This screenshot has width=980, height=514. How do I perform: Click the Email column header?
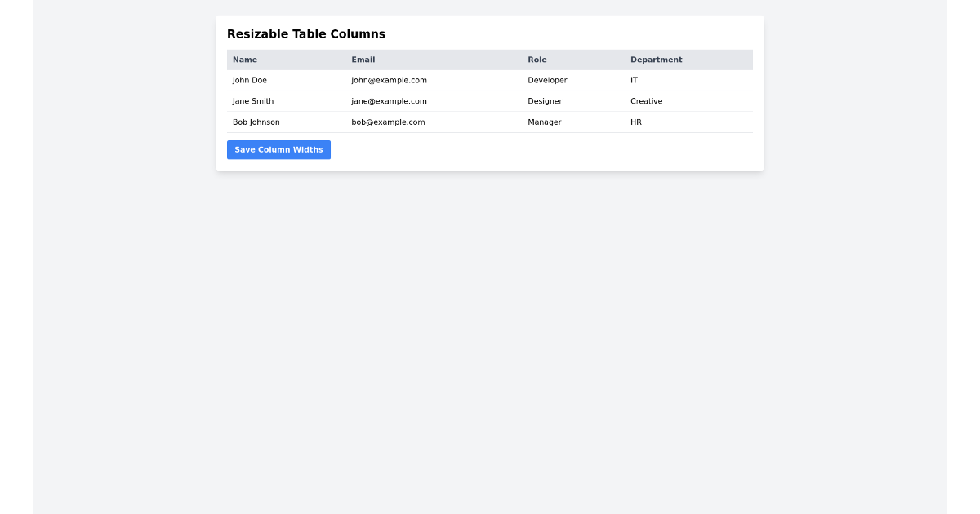pos(363,59)
